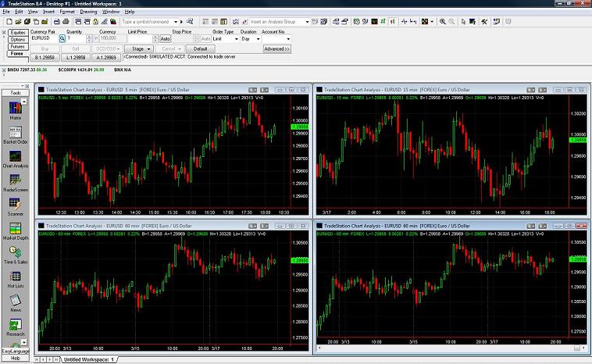
Task: Click the Limit Price input field
Action: (x=140, y=38)
